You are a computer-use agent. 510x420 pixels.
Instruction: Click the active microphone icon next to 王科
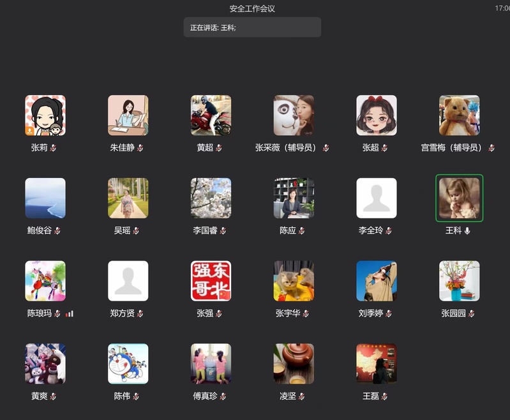467,231
